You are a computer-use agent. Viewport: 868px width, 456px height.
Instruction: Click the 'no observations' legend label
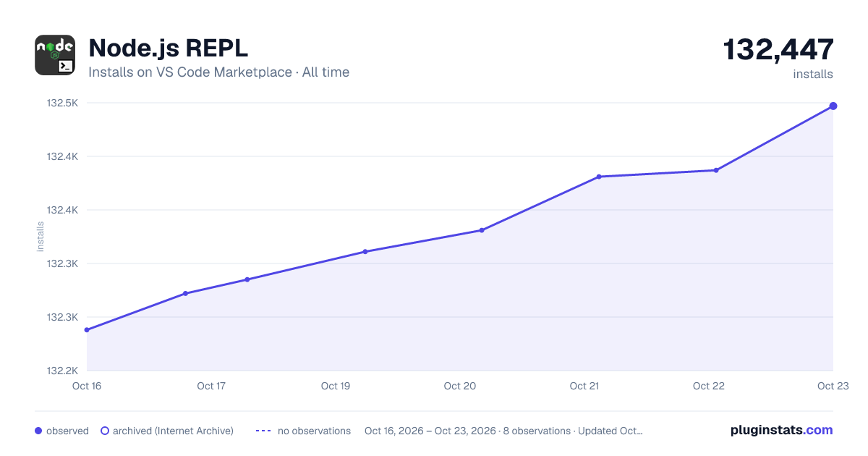pos(314,431)
